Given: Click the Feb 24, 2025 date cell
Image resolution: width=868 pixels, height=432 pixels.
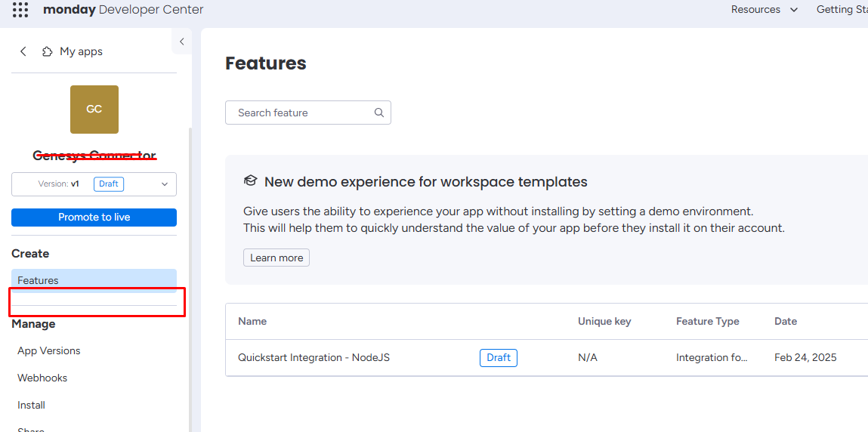Looking at the screenshot, I should [805, 358].
